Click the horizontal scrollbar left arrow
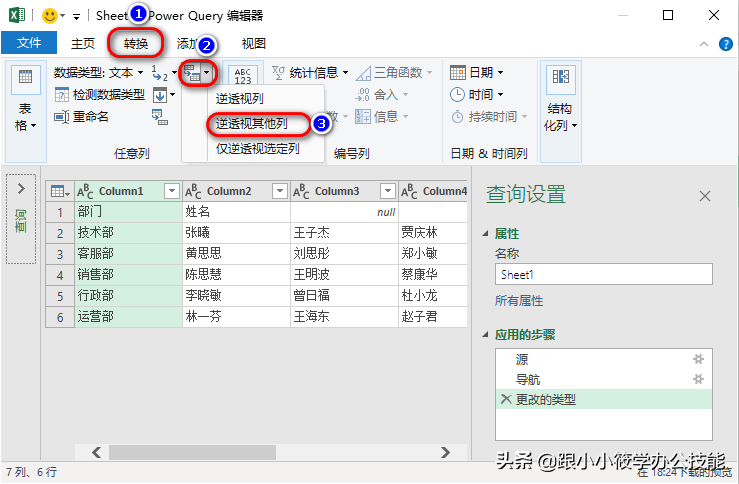This screenshot has height=484, width=739. 97,452
